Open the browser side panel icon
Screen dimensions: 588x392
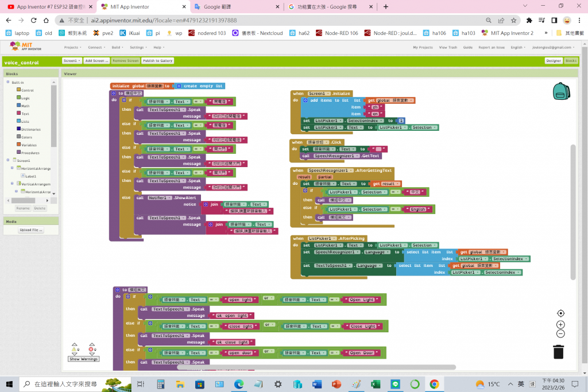pos(554,20)
